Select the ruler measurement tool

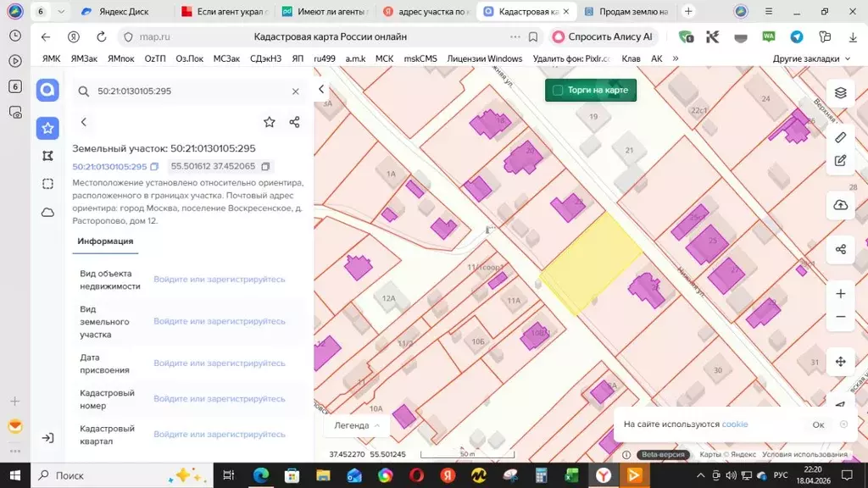coord(840,137)
